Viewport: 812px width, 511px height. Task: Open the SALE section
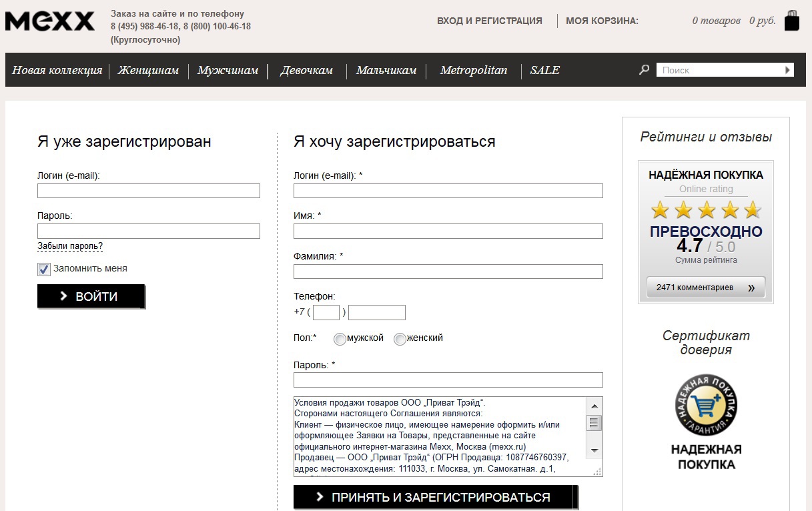[x=544, y=69]
